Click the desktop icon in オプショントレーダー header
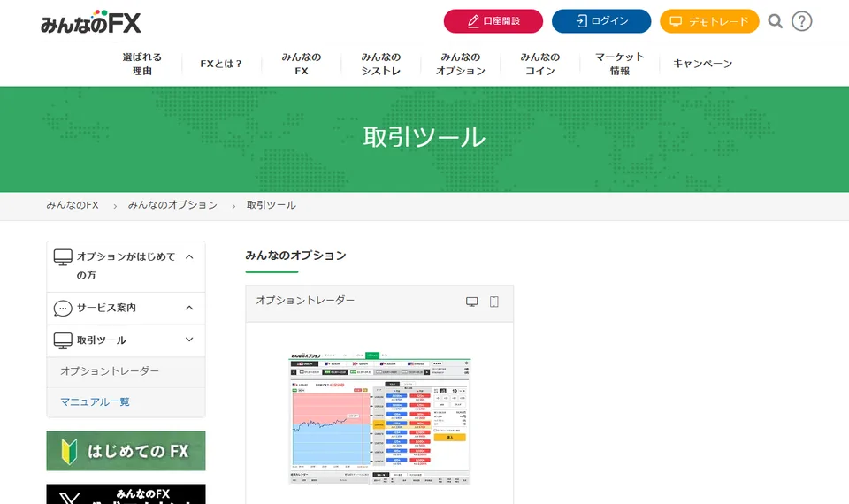 472,302
